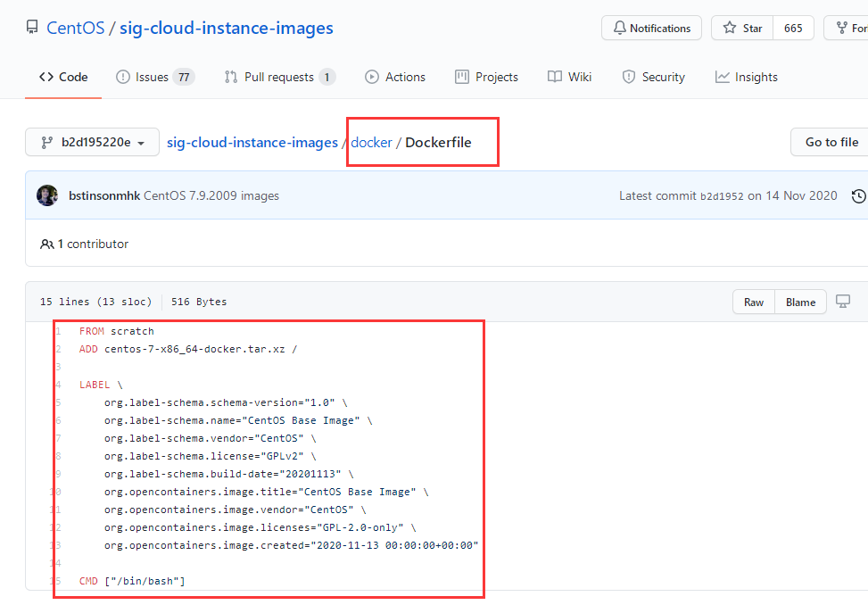View the Security tab

[x=653, y=77]
